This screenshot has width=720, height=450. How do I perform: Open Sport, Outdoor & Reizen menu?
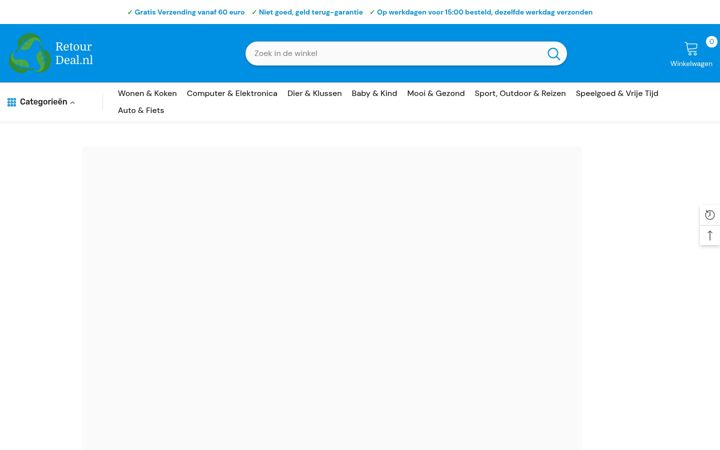520,93
